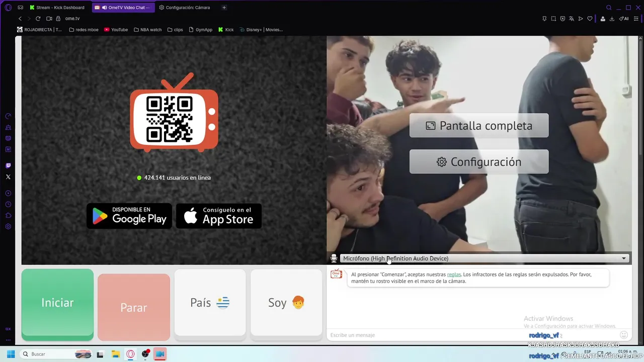Open the player icon in Opera sidebar
The image size is (644, 362).
8,193
